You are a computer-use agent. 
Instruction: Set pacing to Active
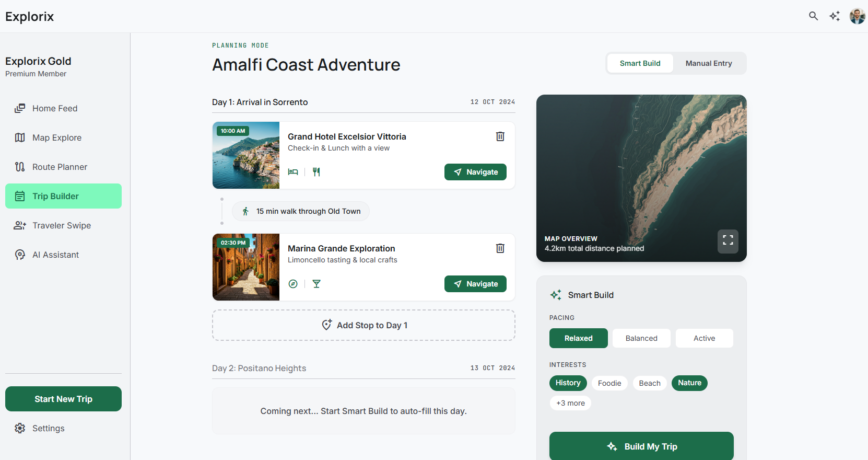point(705,338)
